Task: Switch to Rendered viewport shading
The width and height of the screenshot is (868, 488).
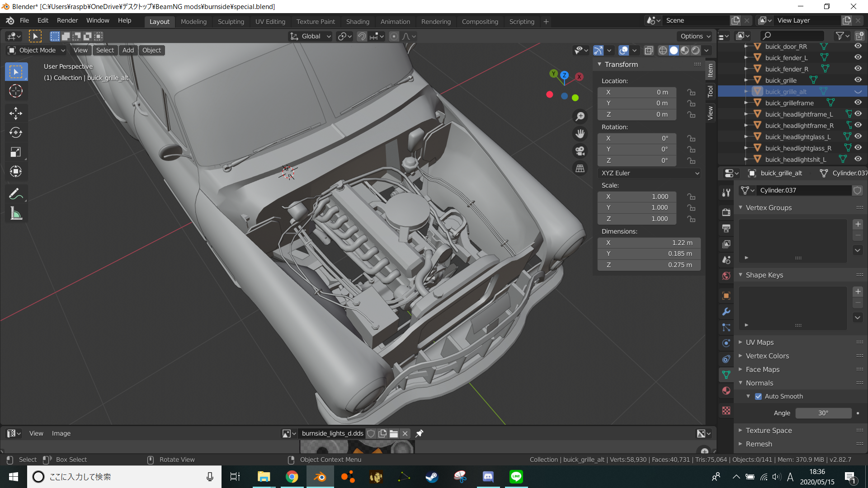Action: tap(696, 50)
